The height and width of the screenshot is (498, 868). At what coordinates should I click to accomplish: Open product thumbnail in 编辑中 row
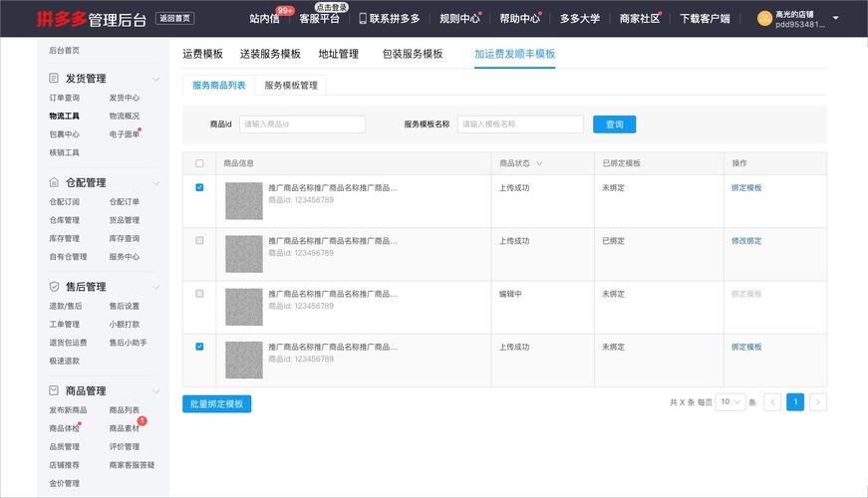pyautogui.click(x=244, y=307)
